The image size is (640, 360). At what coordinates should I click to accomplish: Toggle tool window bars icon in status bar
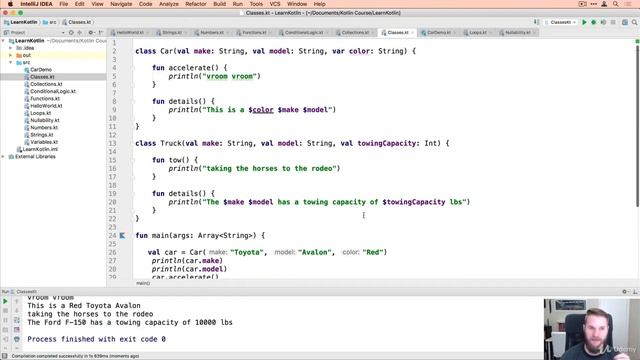4,356
